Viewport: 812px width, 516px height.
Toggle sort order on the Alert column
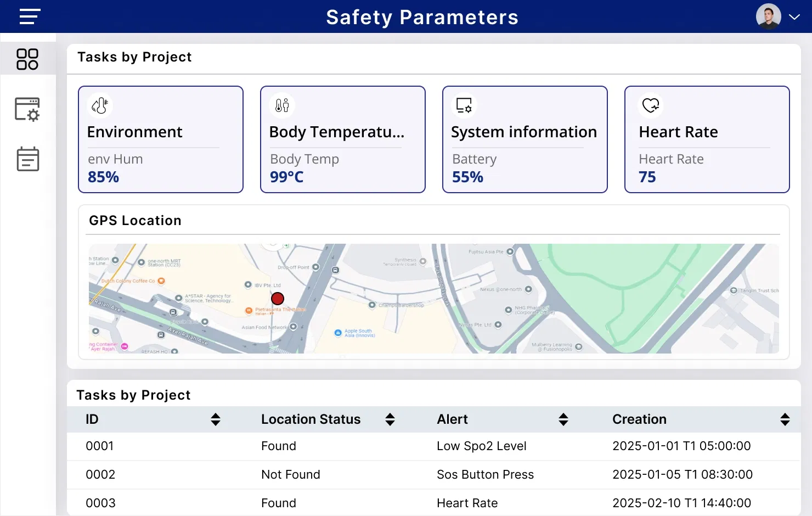pos(563,419)
